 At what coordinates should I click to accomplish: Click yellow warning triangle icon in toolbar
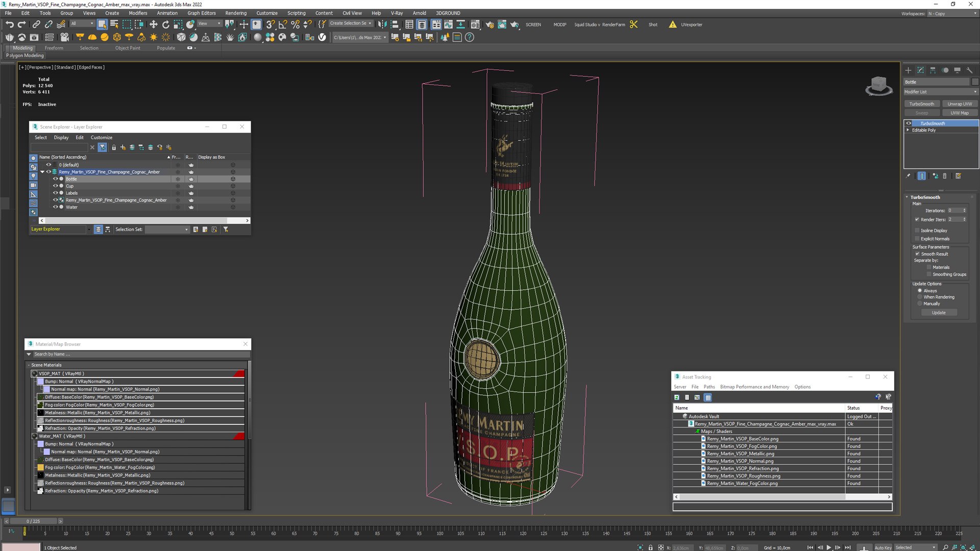click(x=673, y=24)
